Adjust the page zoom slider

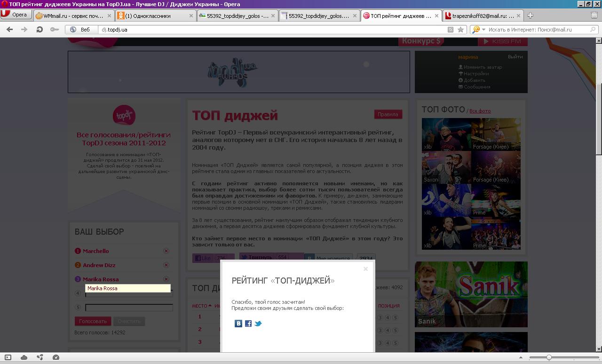[x=548, y=357]
